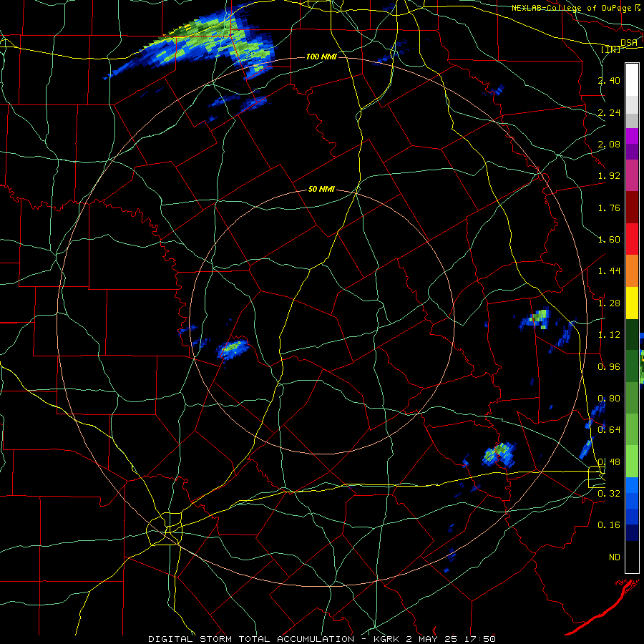Click the 'ND' legend label
The height and width of the screenshot is (644, 644).
[x=615, y=557]
